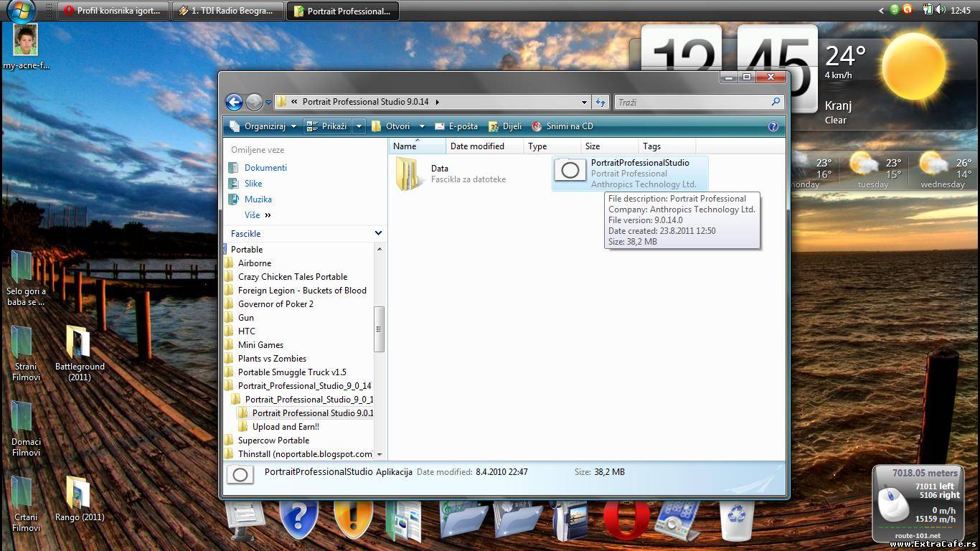Sort by the Tags column header
The width and height of the screenshot is (980, 551).
tap(666, 146)
